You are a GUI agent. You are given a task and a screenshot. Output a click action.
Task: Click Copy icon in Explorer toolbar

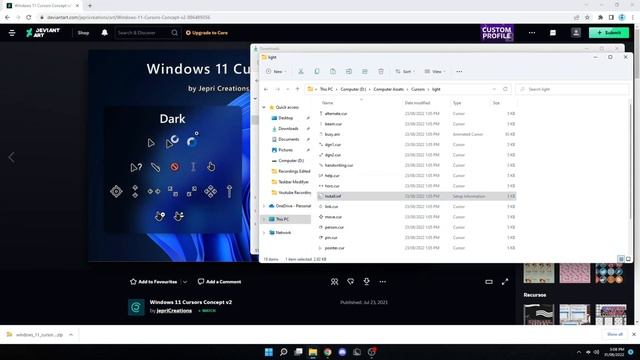317,71
